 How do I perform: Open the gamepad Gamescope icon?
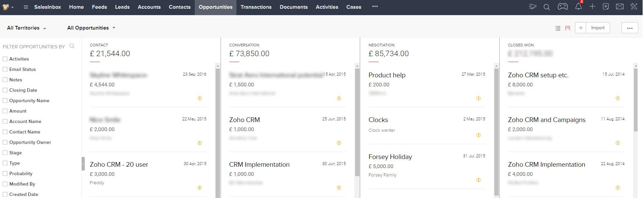(563, 6)
